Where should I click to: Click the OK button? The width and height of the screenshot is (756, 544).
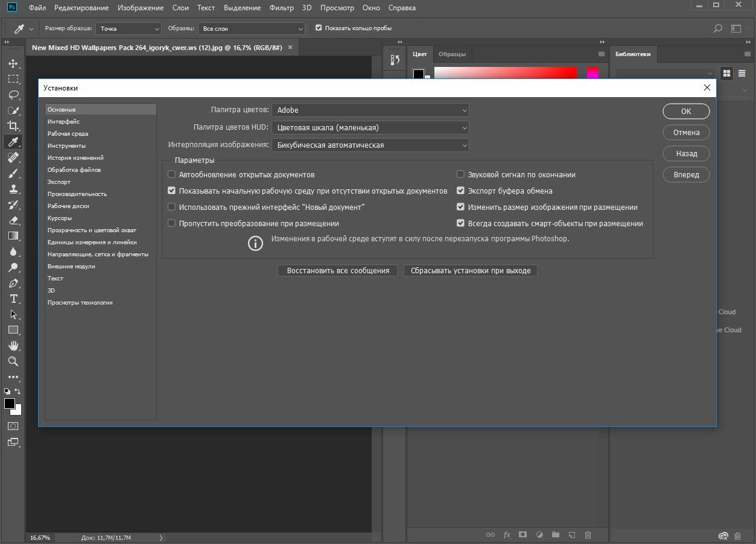[686, 111]
